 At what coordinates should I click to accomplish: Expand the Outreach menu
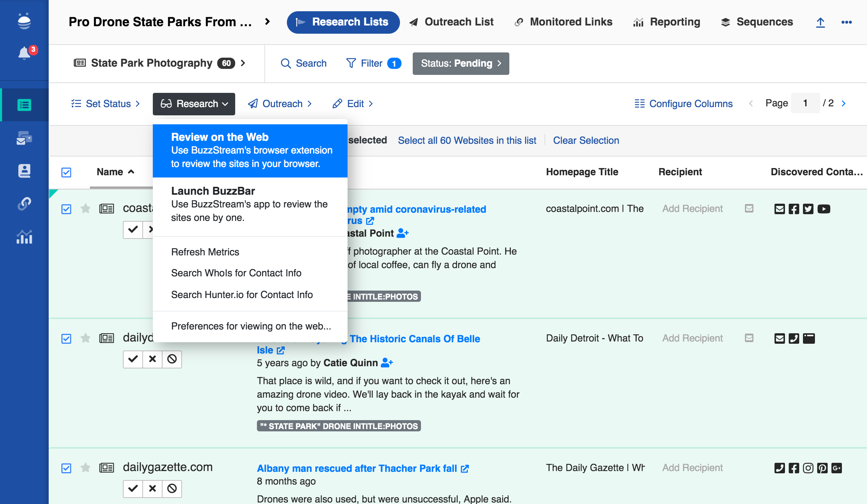(x=280, y=104)
